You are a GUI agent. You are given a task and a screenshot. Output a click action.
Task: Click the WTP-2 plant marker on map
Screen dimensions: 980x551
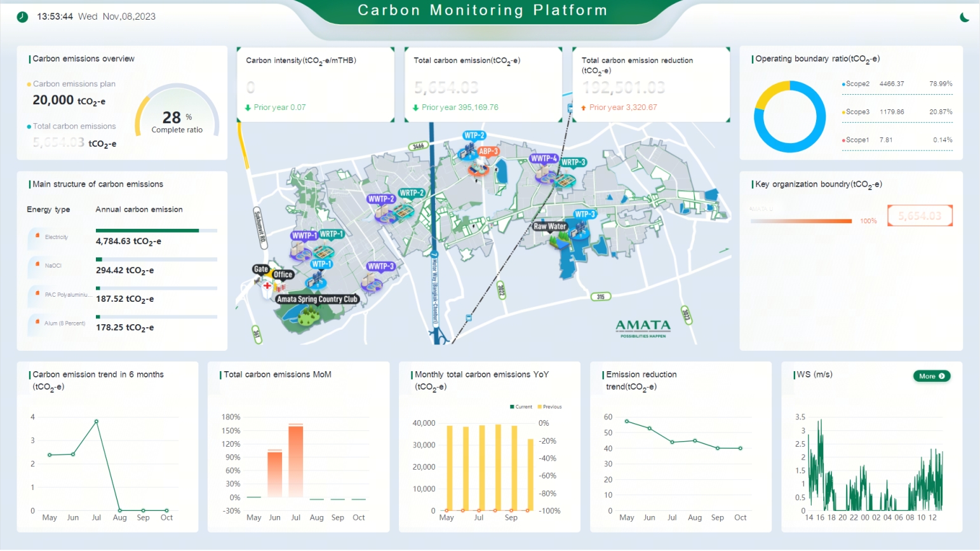473,137
